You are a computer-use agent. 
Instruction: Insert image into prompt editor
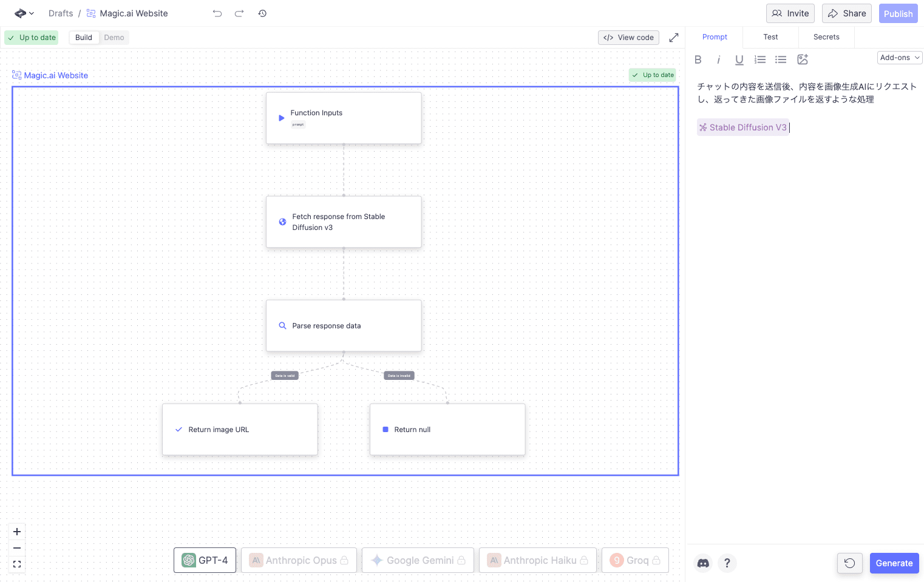click(x=803, y=59)
